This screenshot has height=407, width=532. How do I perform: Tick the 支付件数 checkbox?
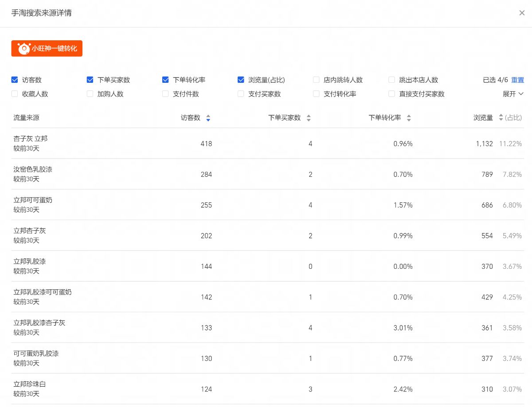[x=165, y=94]
